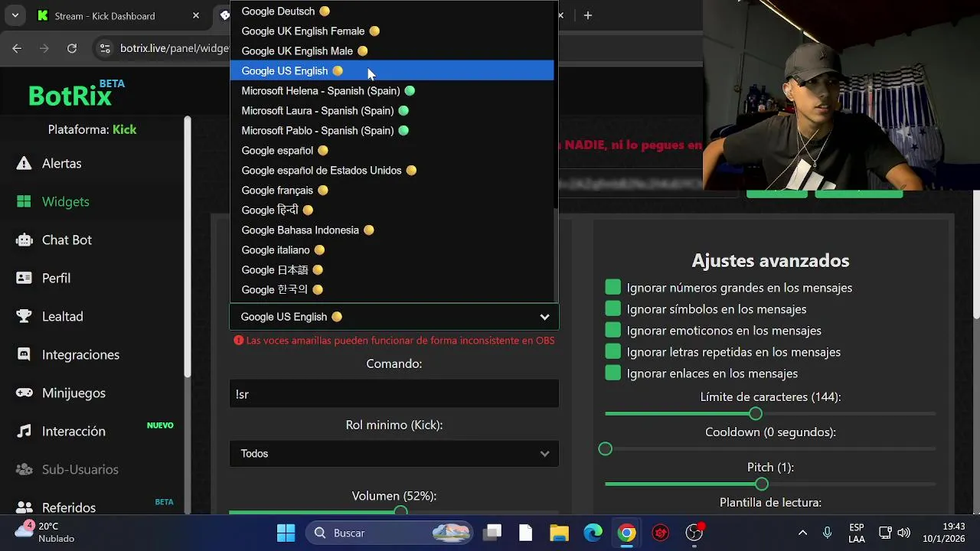Image resolution: width=980 pixels, height=551 pixels.
Task: Toggle Ignorar números grandes en los mensajes
Action: [x=612, y=287]
